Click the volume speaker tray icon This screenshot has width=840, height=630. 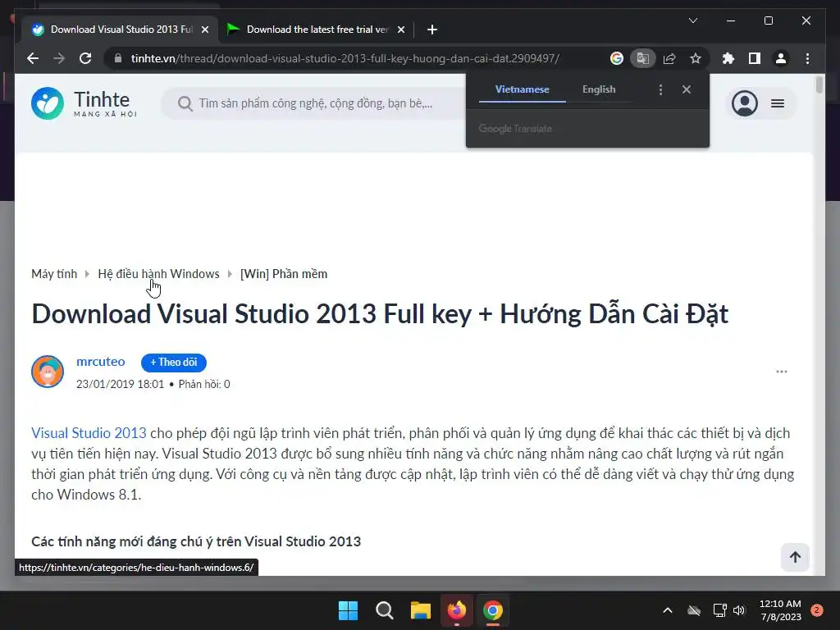pos(739,610)
